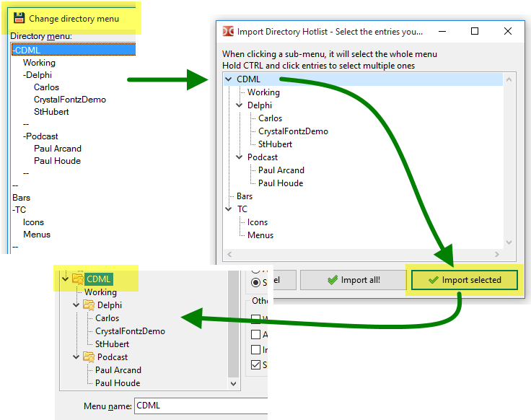Toggle the checked checkbox in the options group

pyautogui.click(x=255, y=365)
